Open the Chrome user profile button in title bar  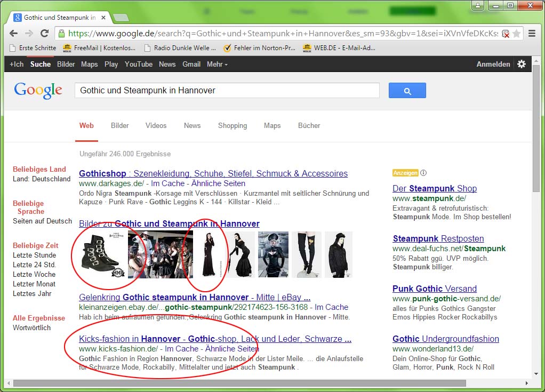(x=478, y=5)
